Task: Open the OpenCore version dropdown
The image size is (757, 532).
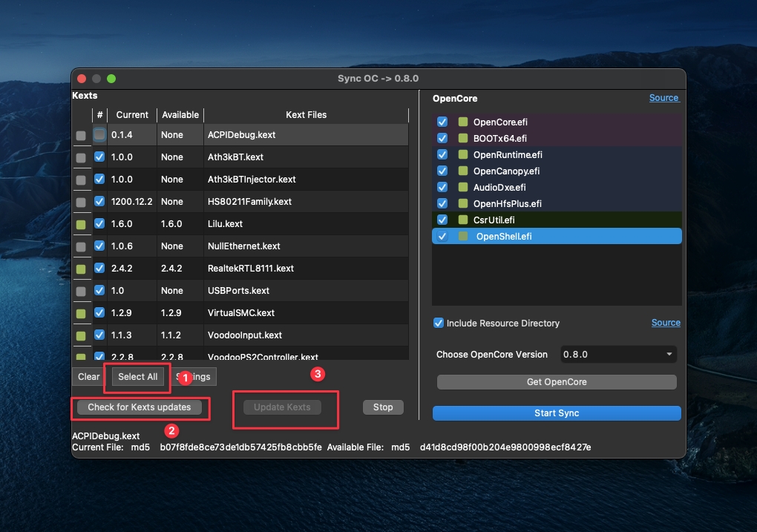Action: pos(618,355)
